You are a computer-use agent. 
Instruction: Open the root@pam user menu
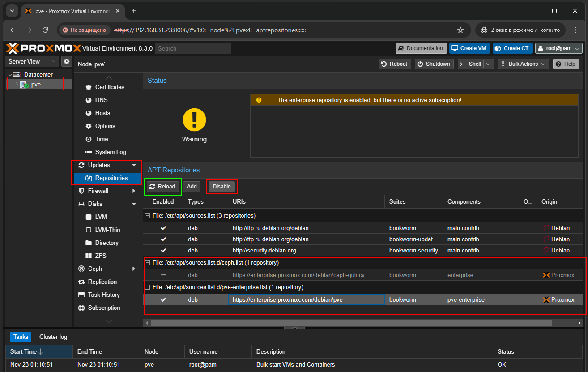point(558,48)
